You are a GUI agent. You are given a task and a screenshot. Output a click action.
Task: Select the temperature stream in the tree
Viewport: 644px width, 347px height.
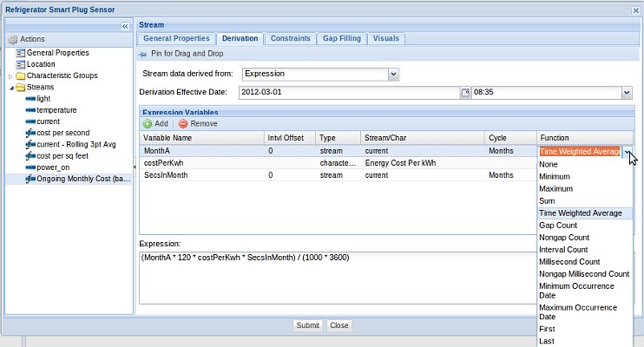pos(56,110)
